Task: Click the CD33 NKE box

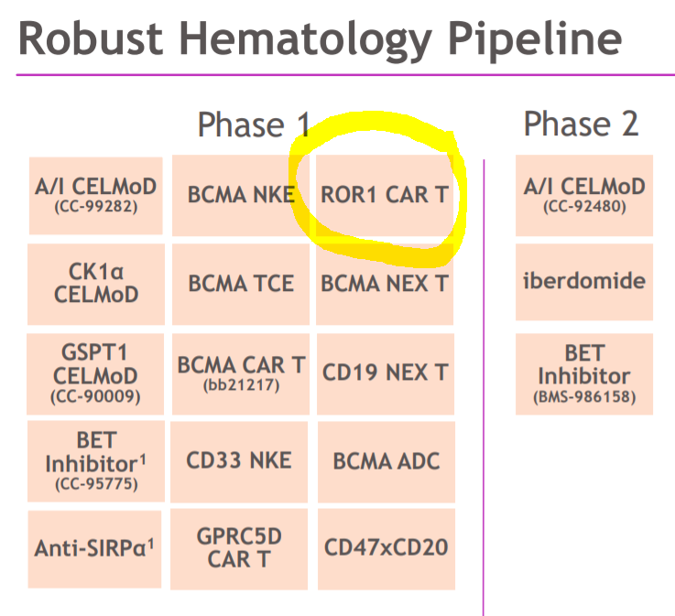Action: tap(242, 459)
